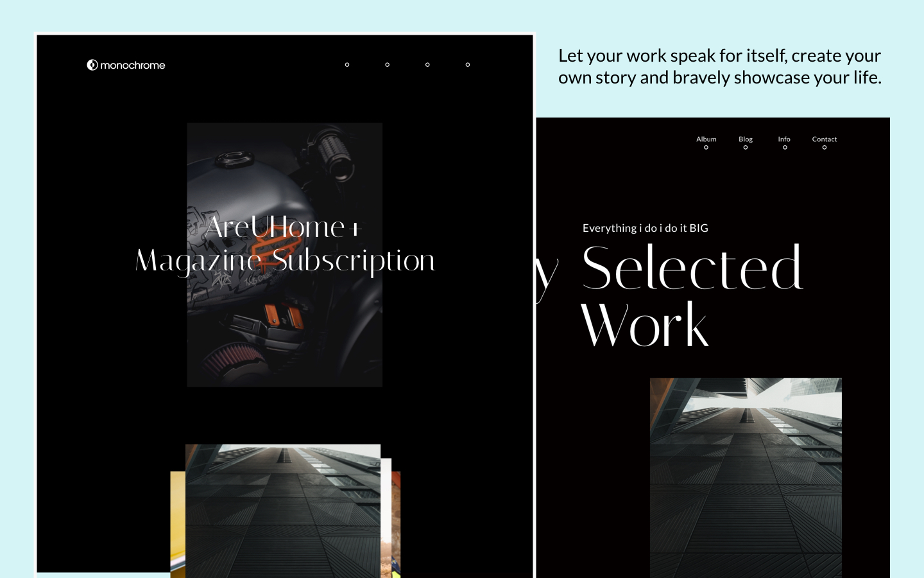The height and width of the screenshot is (578, 924).
Task: Select the first navigation dot icon
Action: (347, 65)
